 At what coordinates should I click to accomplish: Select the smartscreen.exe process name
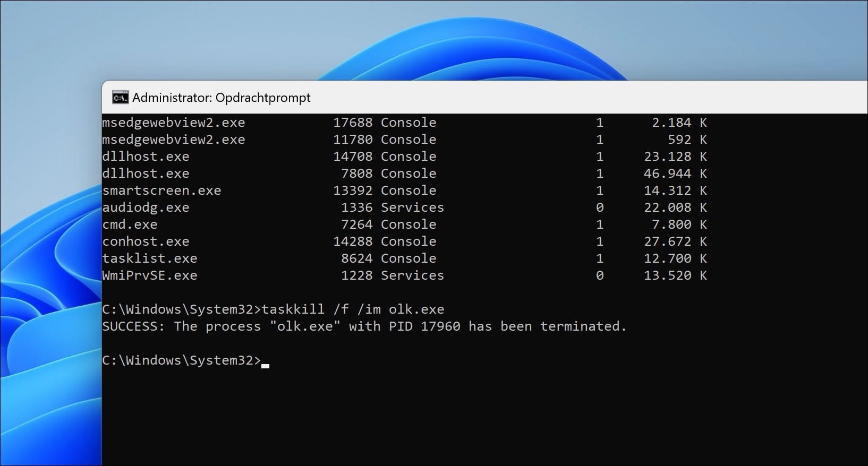pyautogui.click(x=161, y=191)
